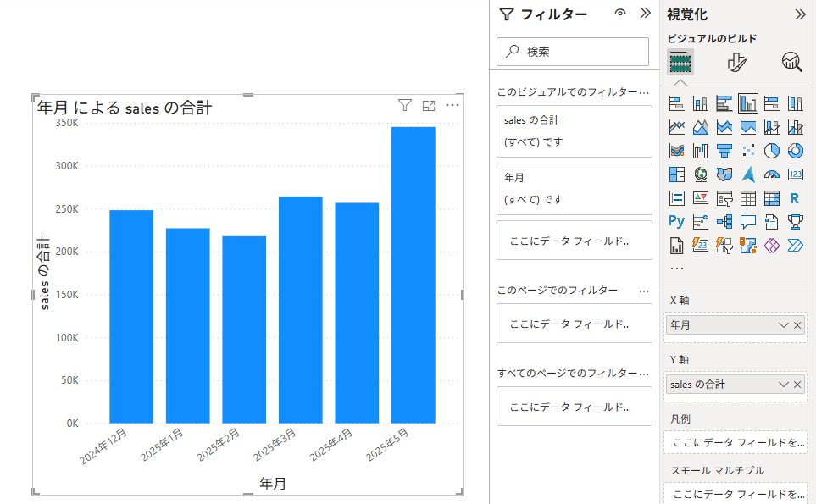Add the Power Apps visual

click(772, 246)
